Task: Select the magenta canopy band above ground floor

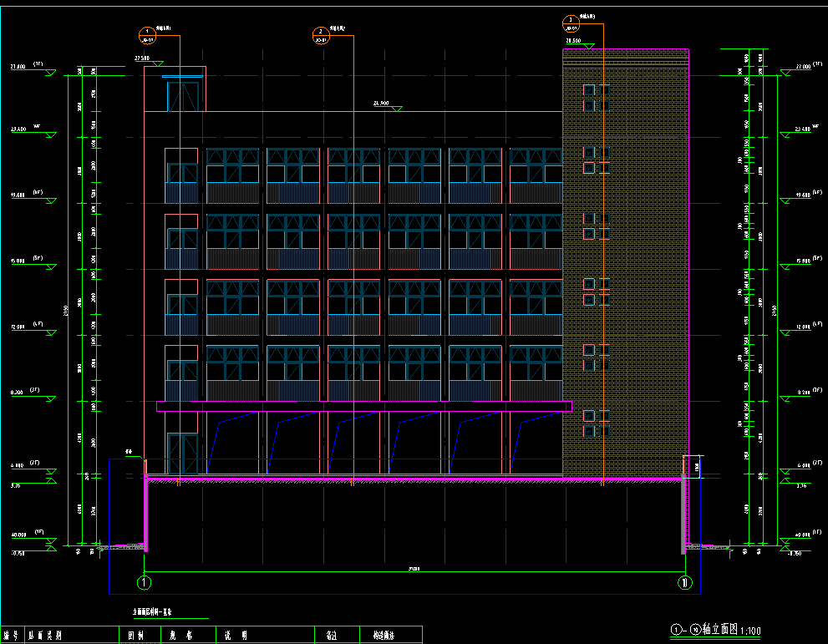Action: click(363, 406)
